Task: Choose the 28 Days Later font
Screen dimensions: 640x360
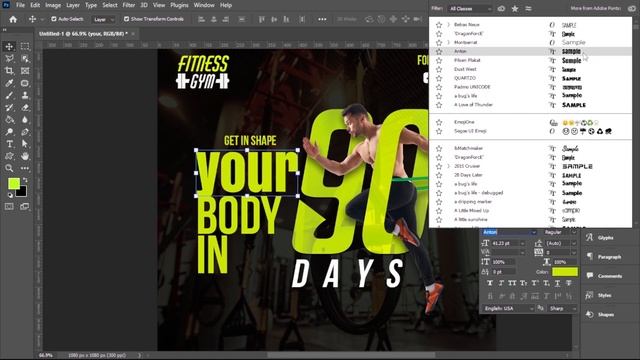Action: coord(531,175)
